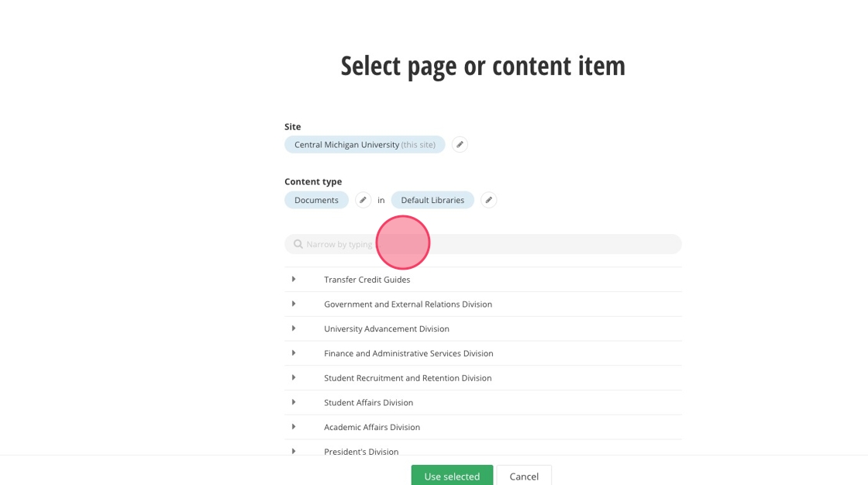Click the Default Libraries chip
This screenshot has height=485, width=868.
(x=432, y=200)
